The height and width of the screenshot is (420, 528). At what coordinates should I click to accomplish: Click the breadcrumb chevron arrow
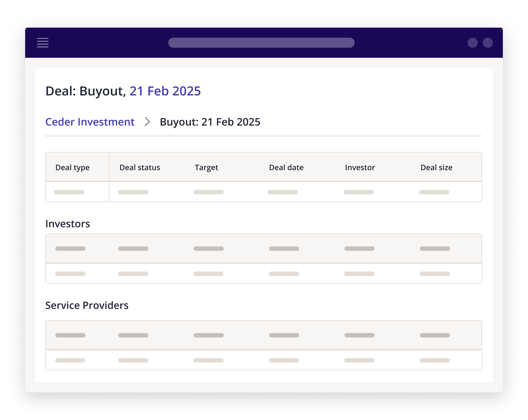point(147,122)
